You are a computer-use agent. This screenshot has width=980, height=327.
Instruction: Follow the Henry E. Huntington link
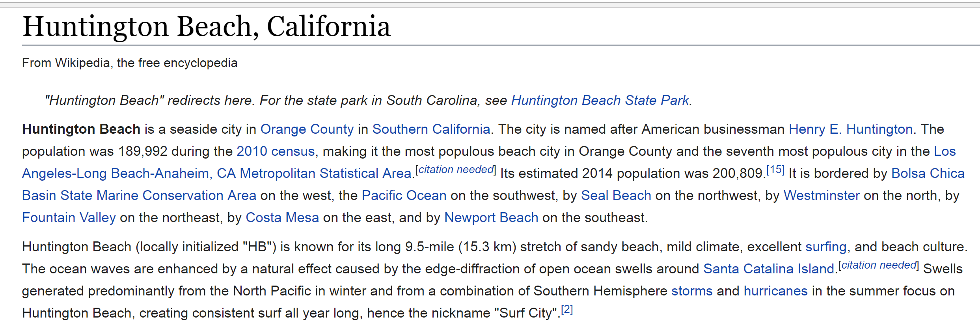[850, 129]
